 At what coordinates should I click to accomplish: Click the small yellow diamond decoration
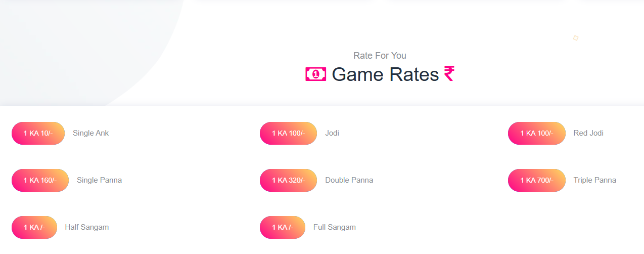click(575, 38)
